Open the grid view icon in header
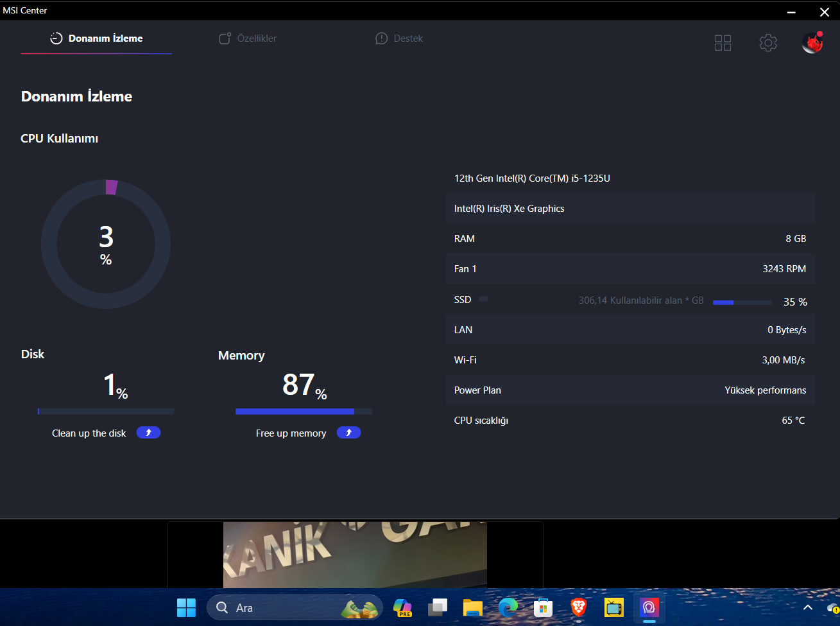Screen dimensions: 840x626 (723, 43)
